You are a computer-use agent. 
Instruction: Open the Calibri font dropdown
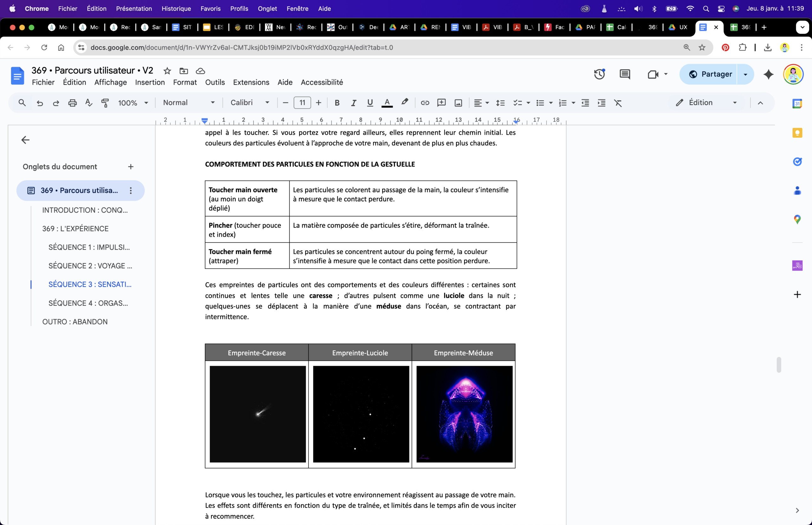point(250,102)
